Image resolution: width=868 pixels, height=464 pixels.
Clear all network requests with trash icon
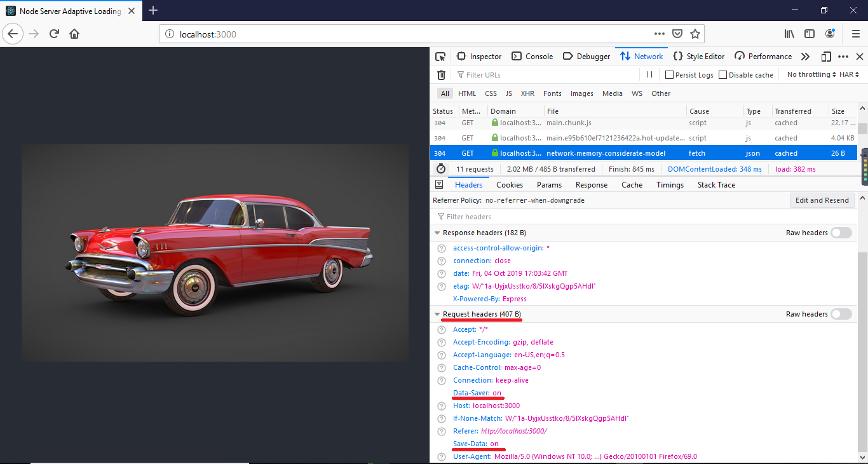click(x=441, y=74)
